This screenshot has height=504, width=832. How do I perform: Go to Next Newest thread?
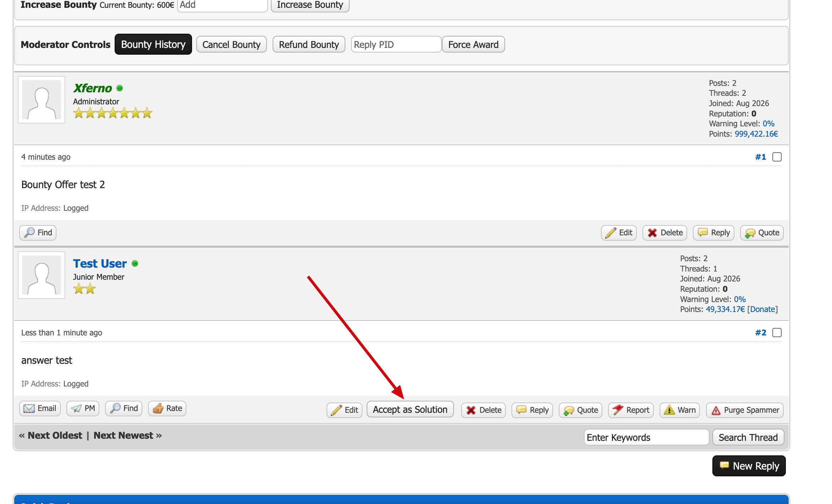point(123,435)
